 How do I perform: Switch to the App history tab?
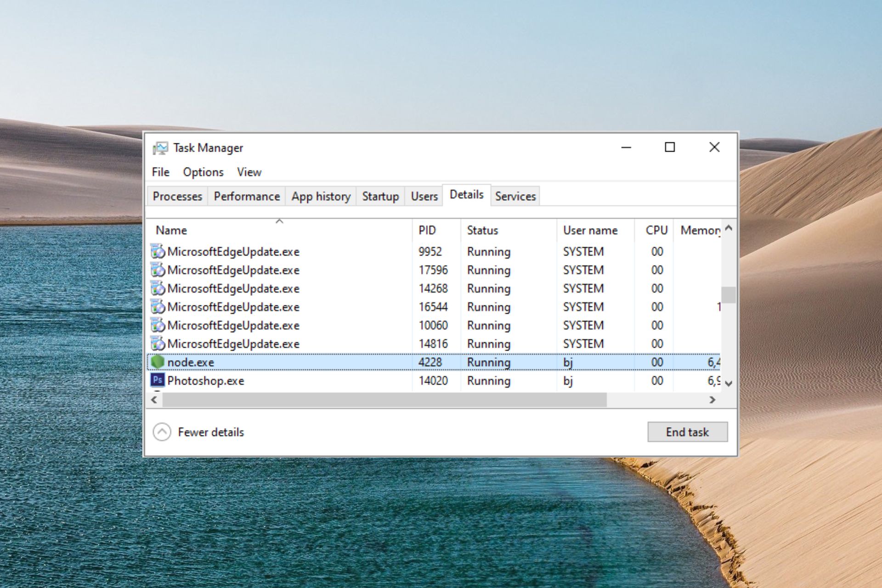coord(321,197)
